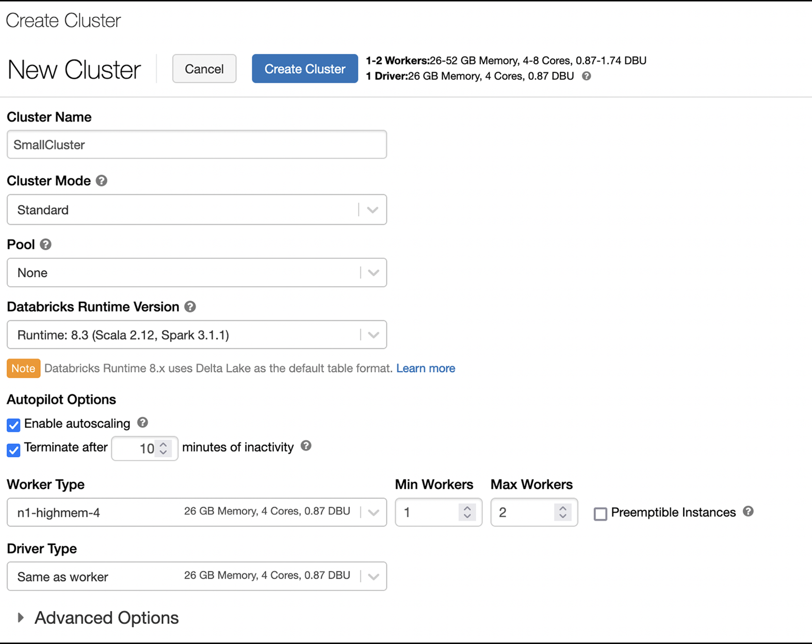
Task: Click the orange Note badge
Action: tap(23, 368)
